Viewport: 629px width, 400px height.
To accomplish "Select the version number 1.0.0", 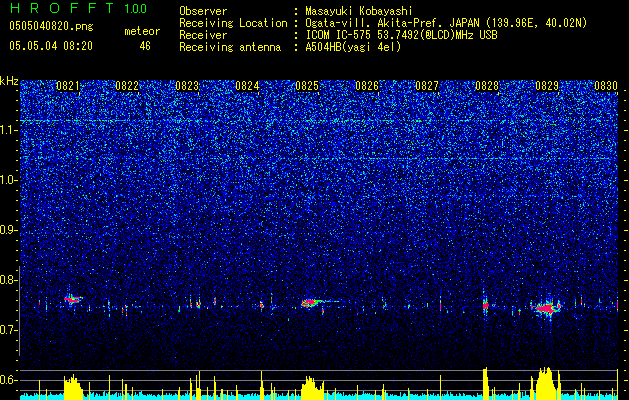I will (x=136, y=9).
